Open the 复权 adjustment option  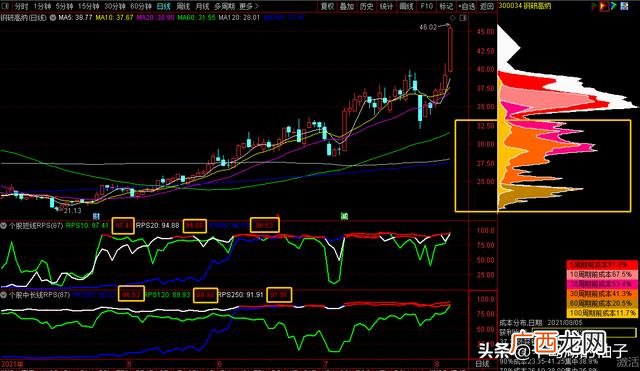click(327, 6)
